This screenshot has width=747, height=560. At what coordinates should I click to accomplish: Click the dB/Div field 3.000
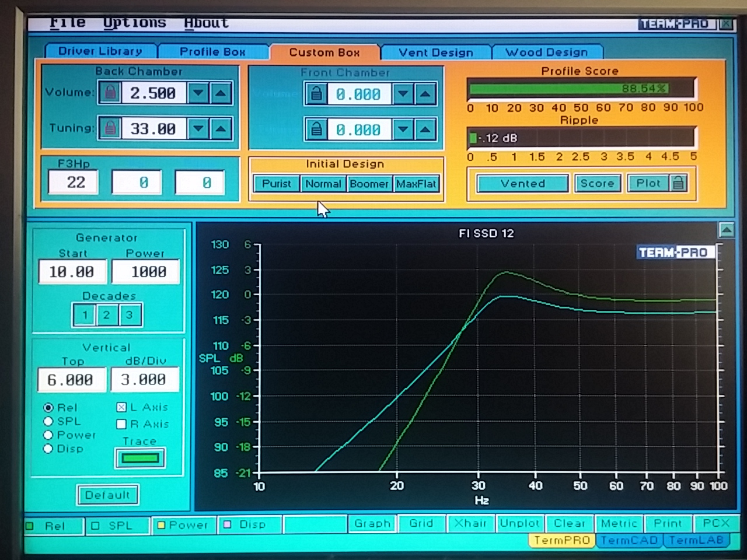pos(145,380)
